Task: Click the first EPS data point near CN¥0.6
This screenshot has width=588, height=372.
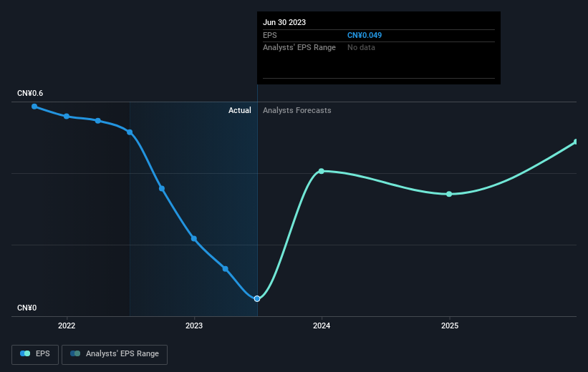Action: pos(34,107)
